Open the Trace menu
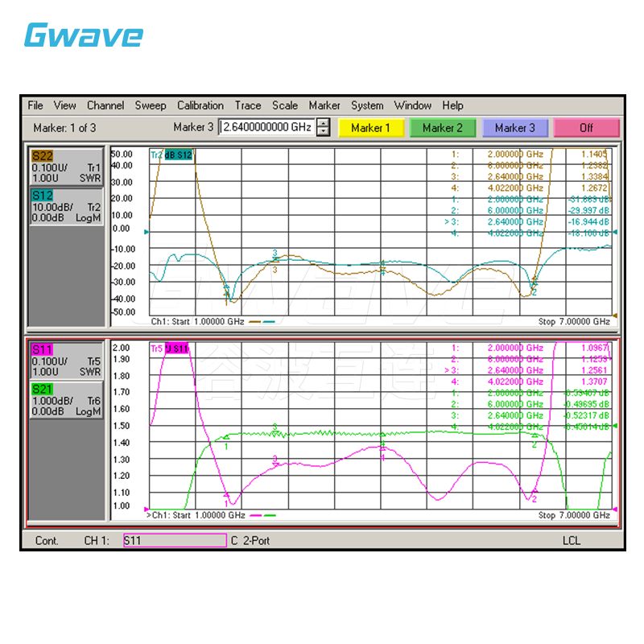Image resolution: width=644 pixels, height=644 pixels. [248, 105]
